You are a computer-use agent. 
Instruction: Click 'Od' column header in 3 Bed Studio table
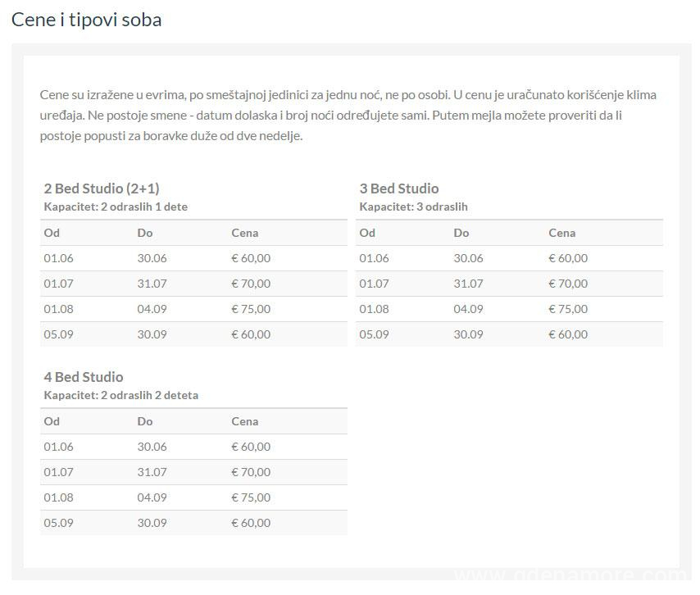click(367, 233)
